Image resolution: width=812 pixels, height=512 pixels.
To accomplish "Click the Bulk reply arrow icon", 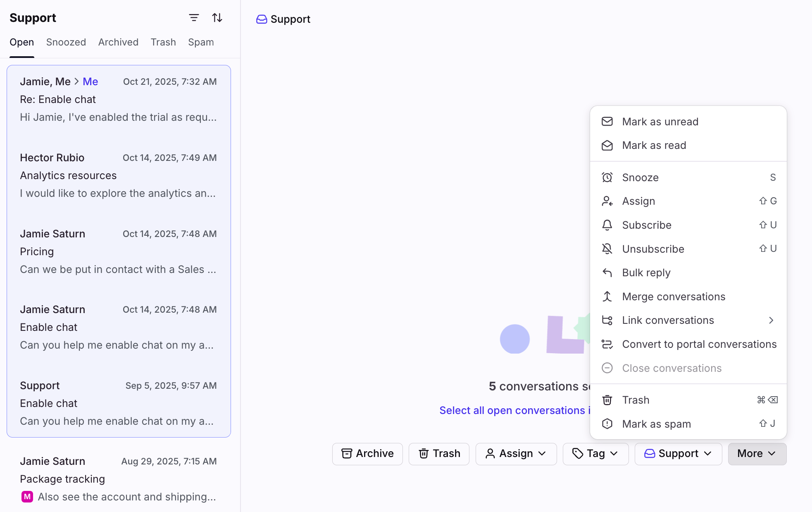I will (607, 273).
